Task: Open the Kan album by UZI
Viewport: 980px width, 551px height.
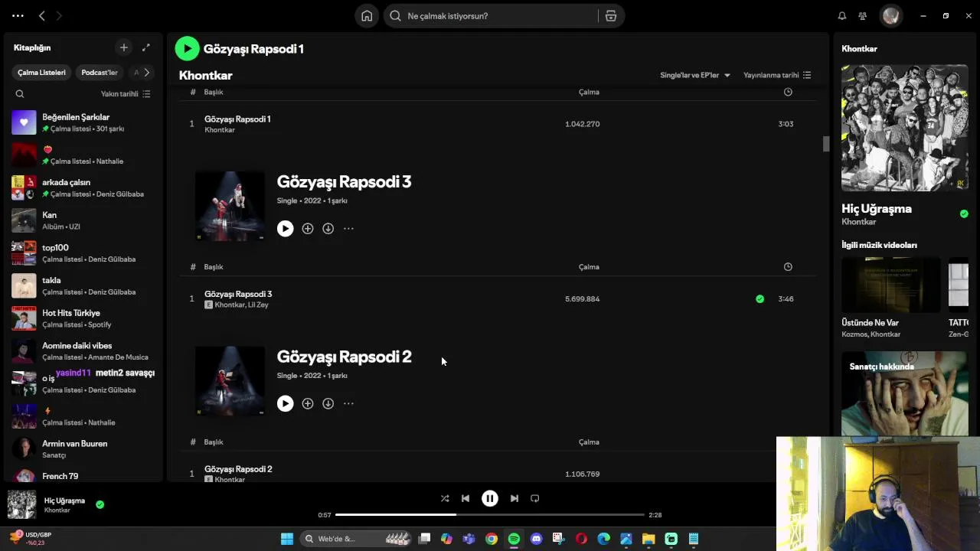Action: click(x=84, y=220)
